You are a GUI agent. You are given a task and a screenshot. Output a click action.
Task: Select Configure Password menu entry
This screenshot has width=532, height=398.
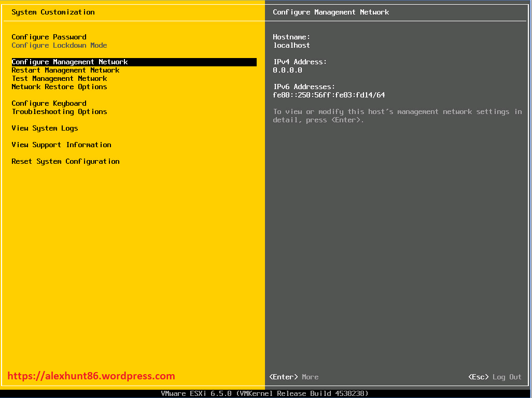49,37
